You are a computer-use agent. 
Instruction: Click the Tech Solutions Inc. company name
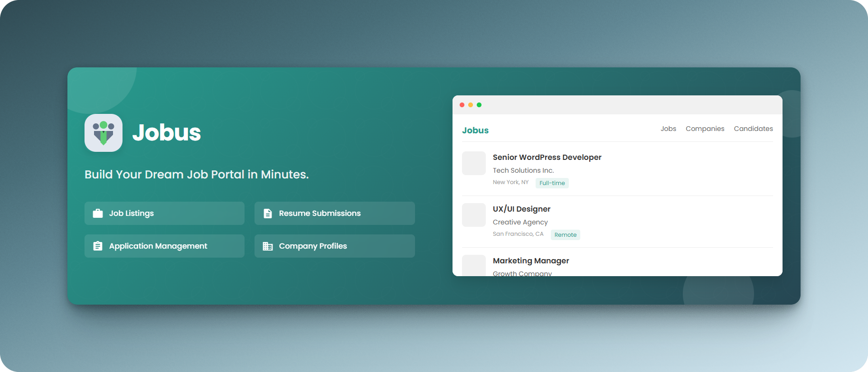(x=523, y=170)
